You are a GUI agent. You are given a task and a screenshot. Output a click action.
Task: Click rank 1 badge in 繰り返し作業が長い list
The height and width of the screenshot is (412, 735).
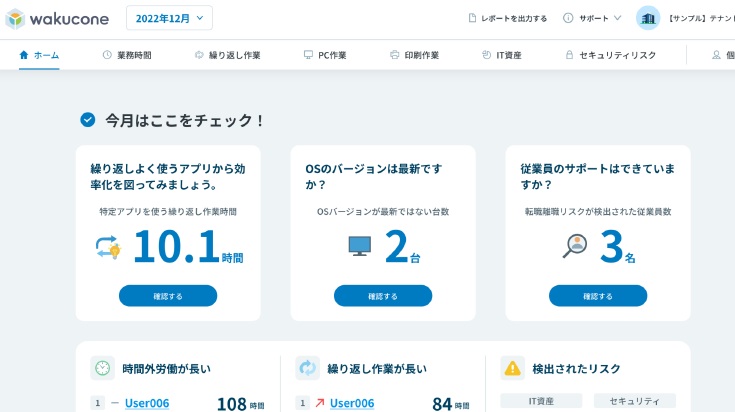pos(302,403)
